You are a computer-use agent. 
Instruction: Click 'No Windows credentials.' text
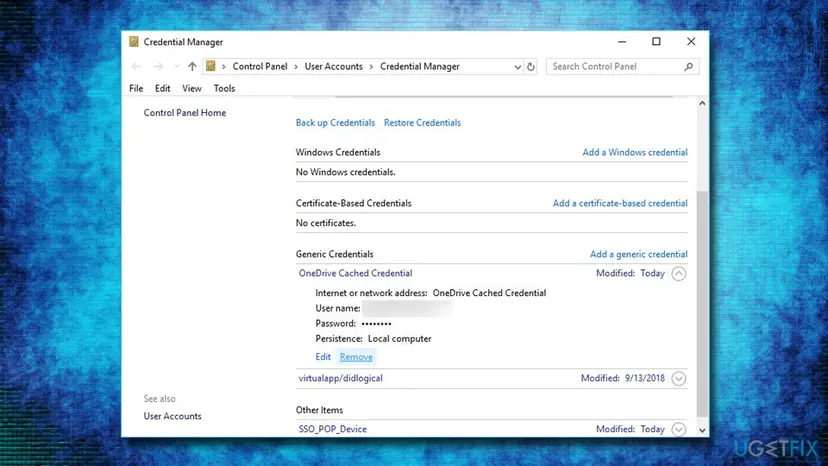point(345,172)
